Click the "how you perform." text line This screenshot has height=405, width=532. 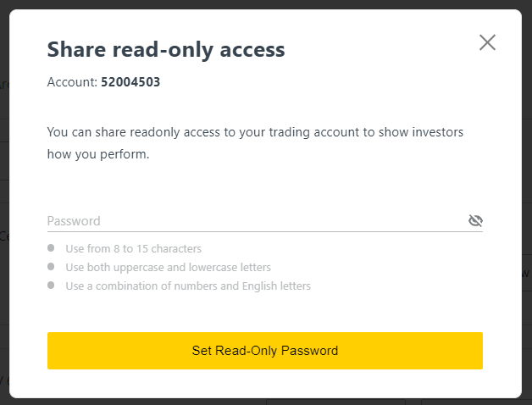[x=98, y=155]
